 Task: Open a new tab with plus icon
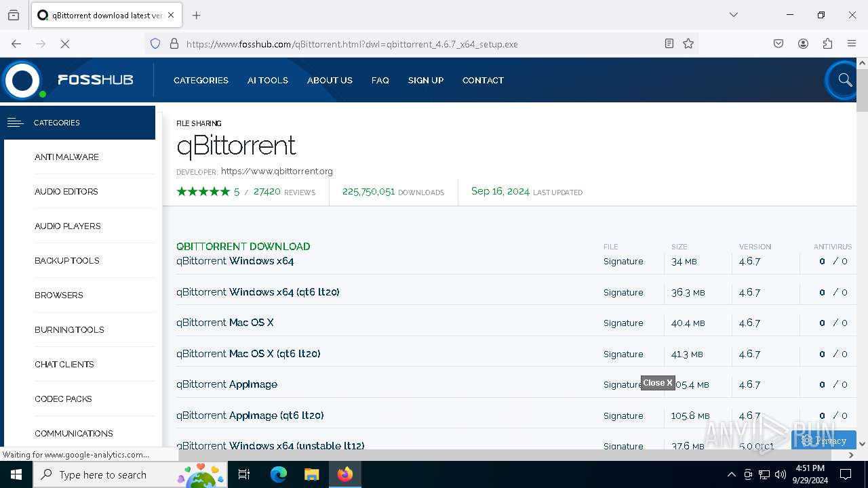197,15
